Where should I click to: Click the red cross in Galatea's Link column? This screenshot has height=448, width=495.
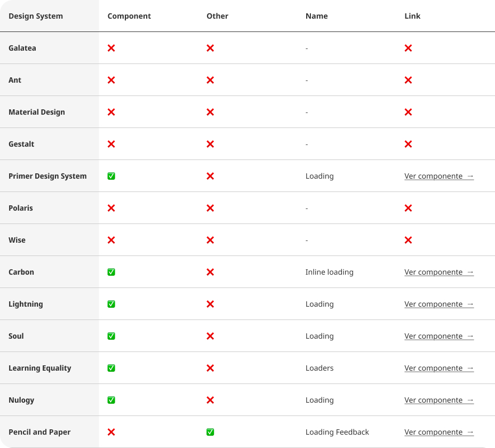tap(408, 48)
